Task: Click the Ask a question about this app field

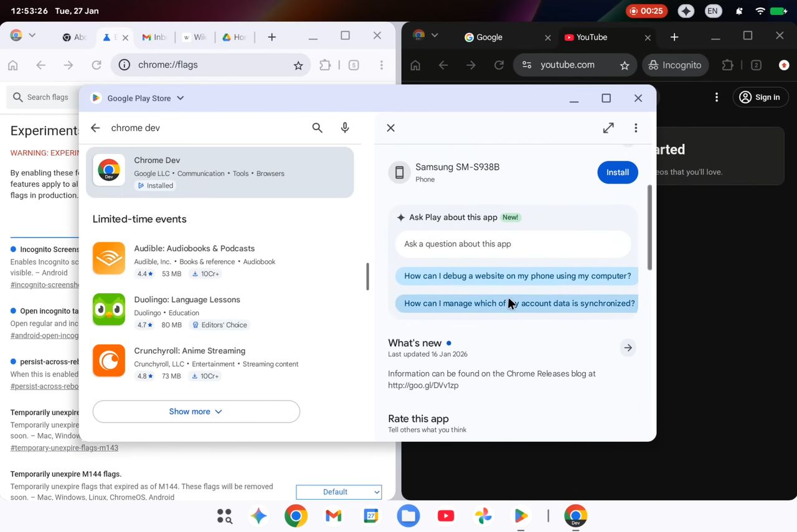Action: (x=513, y=244)
